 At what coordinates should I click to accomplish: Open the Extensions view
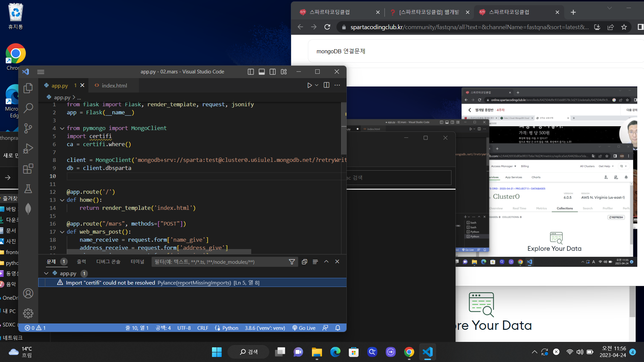(x=28, y=168)
